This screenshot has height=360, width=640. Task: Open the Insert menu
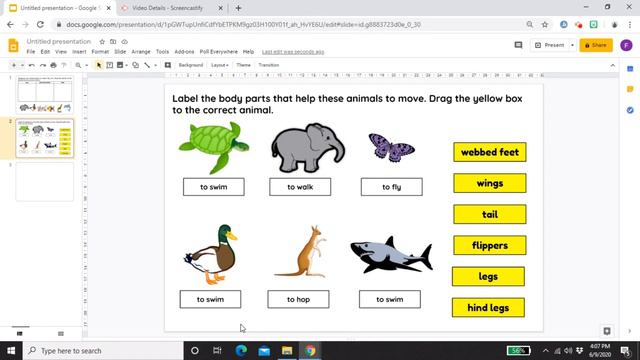79,52
